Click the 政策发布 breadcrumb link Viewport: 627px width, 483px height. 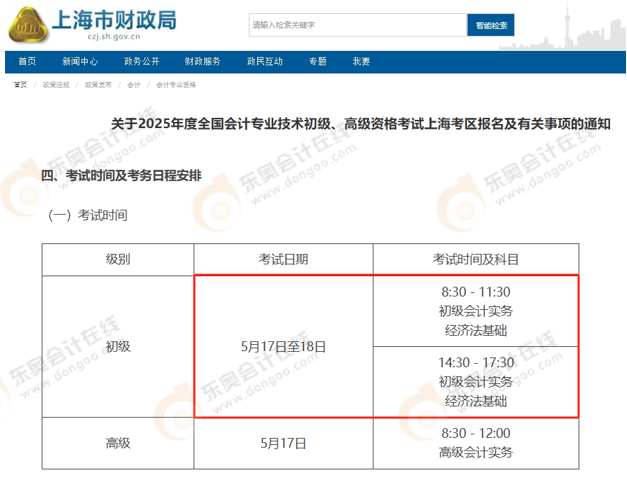pos(98,86)
